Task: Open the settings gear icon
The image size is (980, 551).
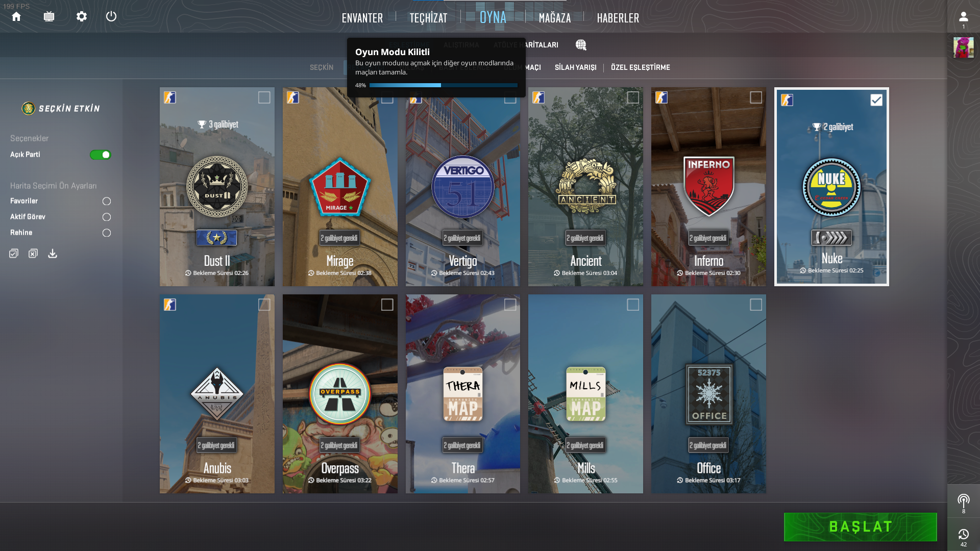Action: tap(82, 17)
